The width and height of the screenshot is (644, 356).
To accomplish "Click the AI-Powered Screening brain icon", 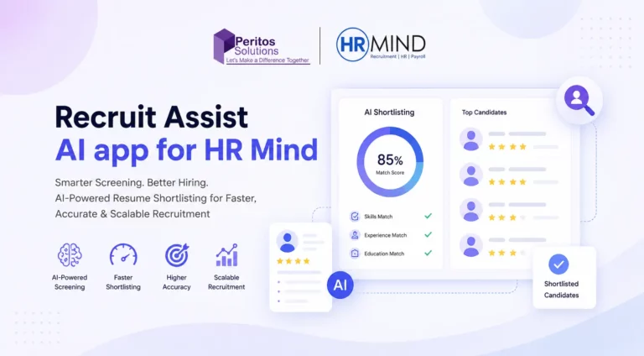I will point(70,255).
